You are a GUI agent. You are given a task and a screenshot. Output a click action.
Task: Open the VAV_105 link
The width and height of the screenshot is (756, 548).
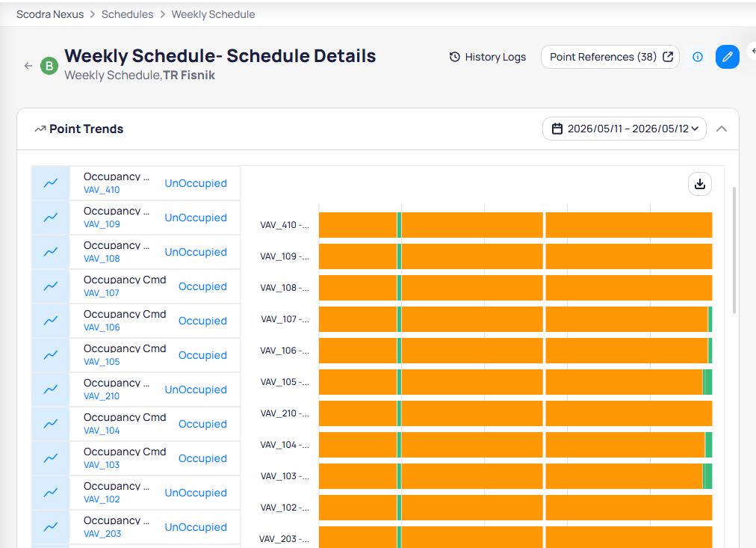click(102, 362)
